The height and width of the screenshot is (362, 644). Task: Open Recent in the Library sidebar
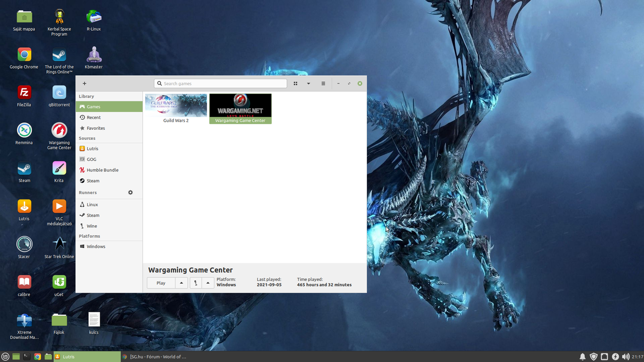point(109,117)
